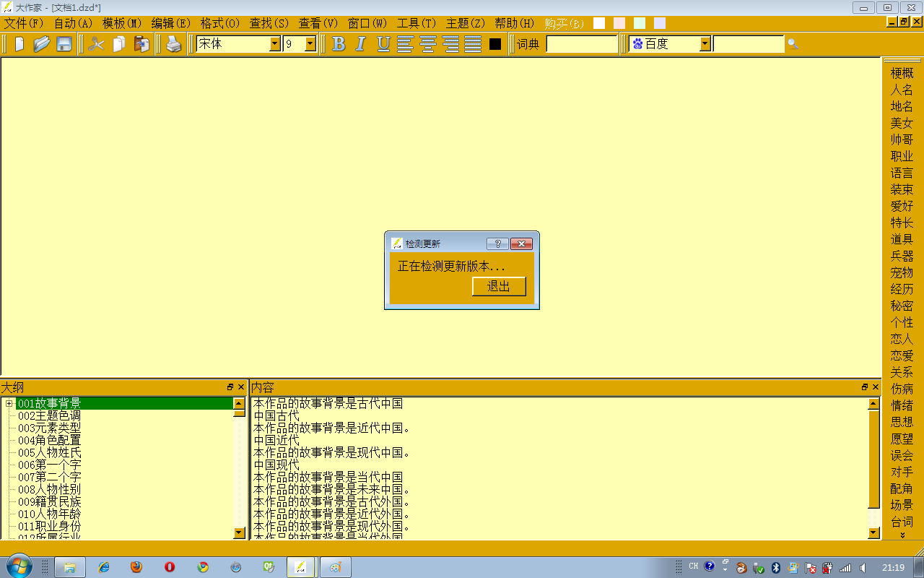The image size is (924, 578).
Task: Open the 宋体 font dropdown
Action: [275, 44]
